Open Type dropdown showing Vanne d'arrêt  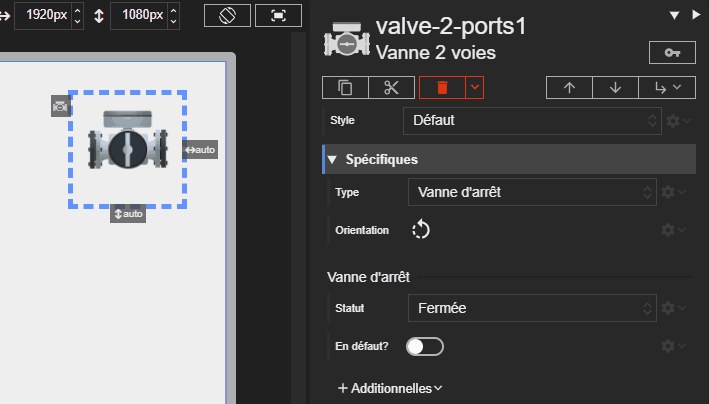click(532, 192)
